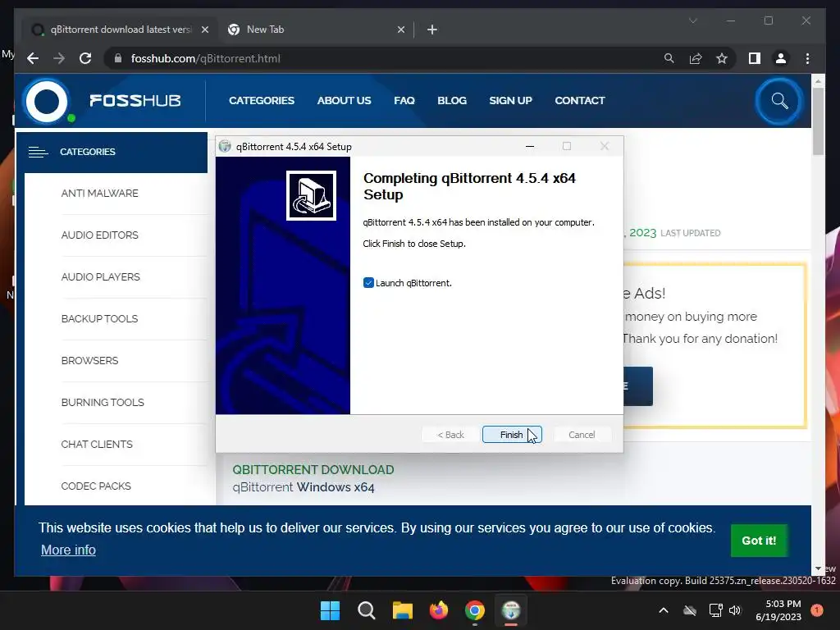This screenshot has height=630, width=840.
Task: Click the qBittorrent Setup title bar icon
Action: (x=225, y=146)
